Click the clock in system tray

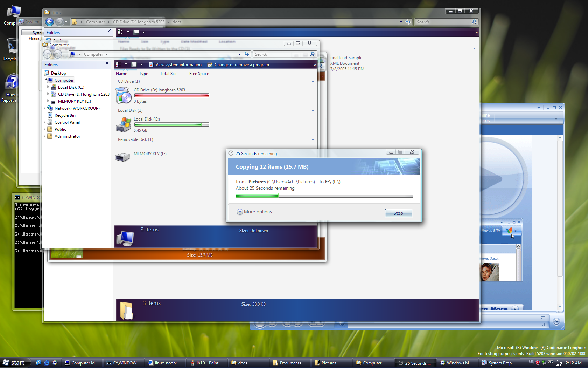click(573, 363)
